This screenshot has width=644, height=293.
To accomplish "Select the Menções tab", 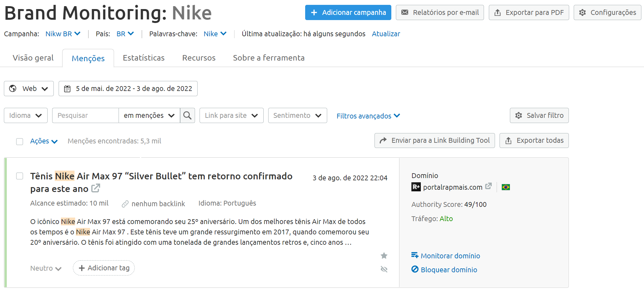I will pos(88,58).
